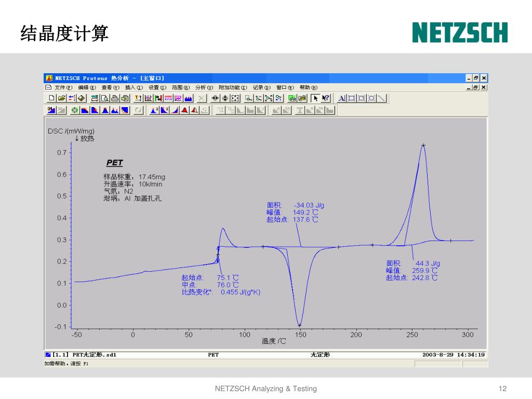This screenshot has height=399, width=532.
Task: Click the 样品称重: 17.45mg annotation
Action: click(x=135, y=177)
